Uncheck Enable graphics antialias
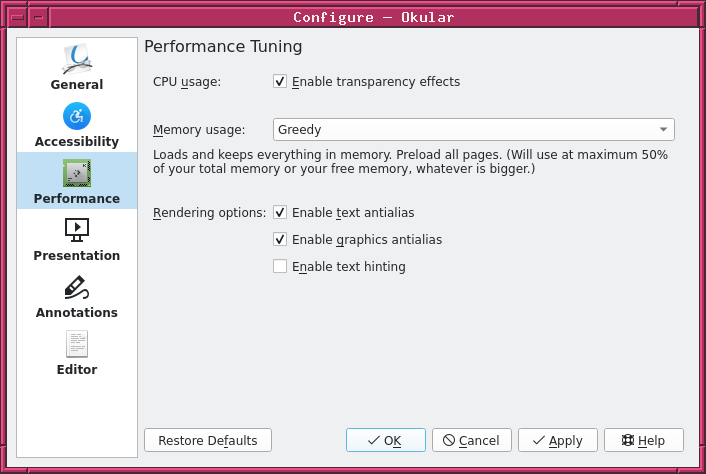The height and width of the screenshot is (474, 706). 280,240
